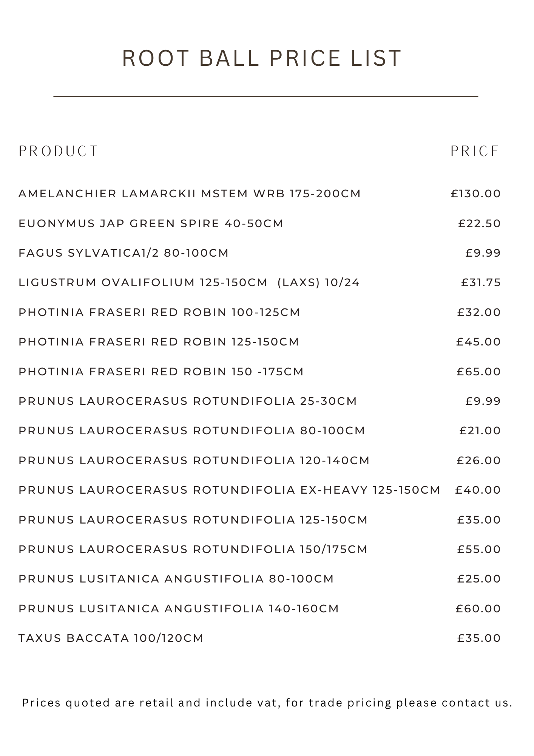Image resolution: width=534 pixels, height=756 pixels.
Task: Click the £65.00 price
Action: [x=478, y=372]
